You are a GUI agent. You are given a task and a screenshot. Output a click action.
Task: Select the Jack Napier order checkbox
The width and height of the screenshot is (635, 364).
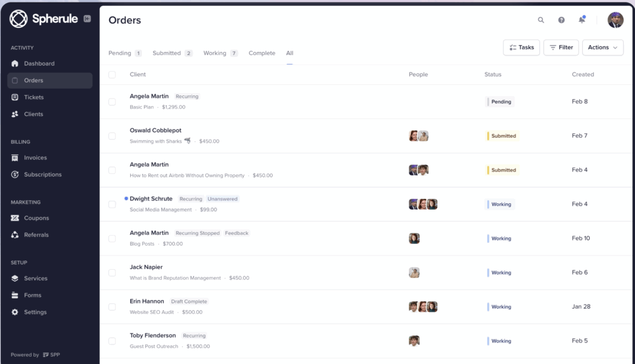tap(112, 273)
